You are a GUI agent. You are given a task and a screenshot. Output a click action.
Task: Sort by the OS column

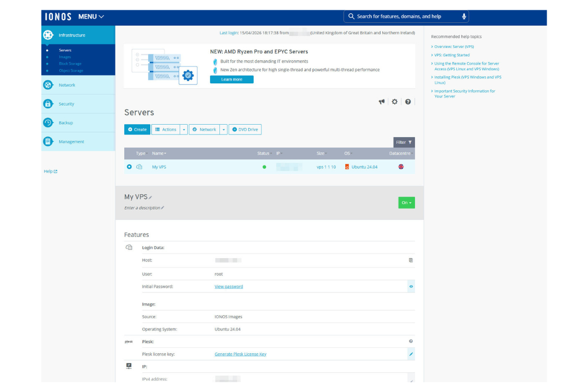click(x=348, y=154)
